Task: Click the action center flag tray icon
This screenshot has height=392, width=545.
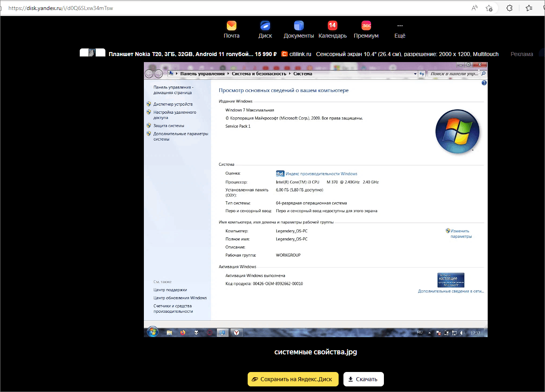Action: pyautogui.click(x=438, y=333)
